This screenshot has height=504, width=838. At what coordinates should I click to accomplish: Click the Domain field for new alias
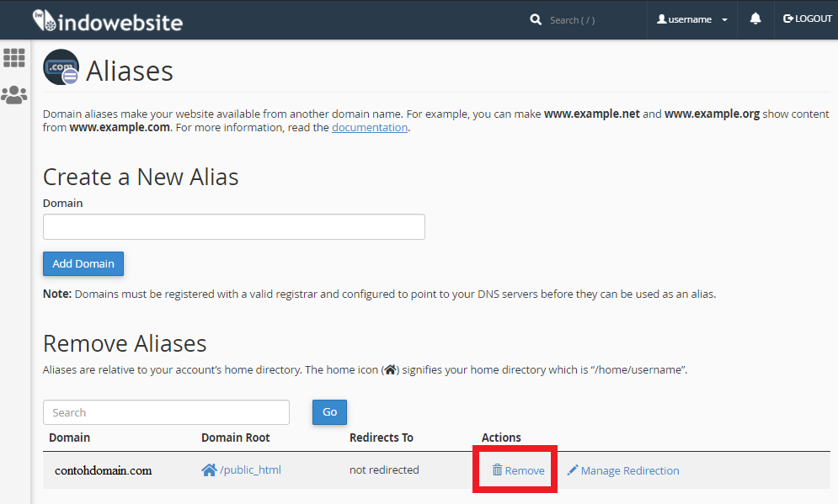pyautogui.click(x=233, y=227)
